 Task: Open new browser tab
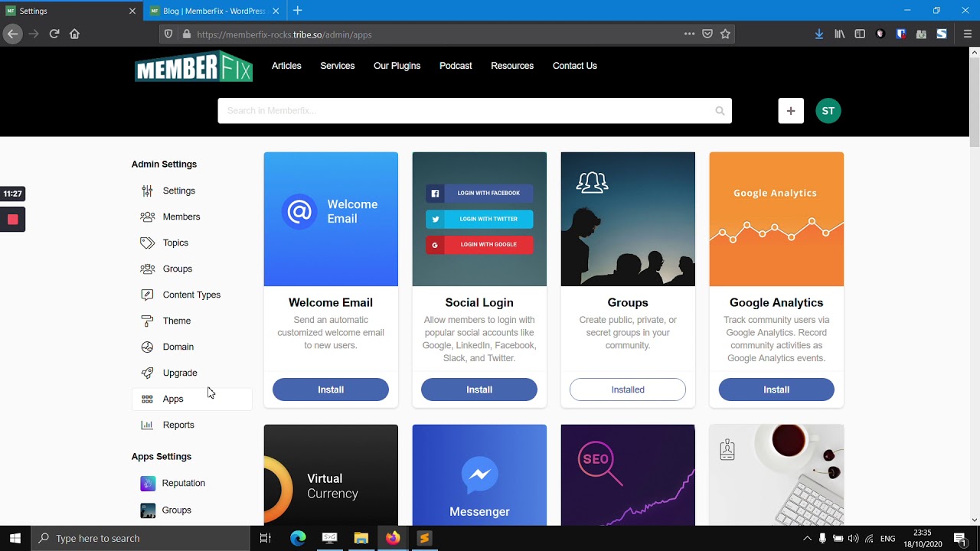click(x=298, y=11)
